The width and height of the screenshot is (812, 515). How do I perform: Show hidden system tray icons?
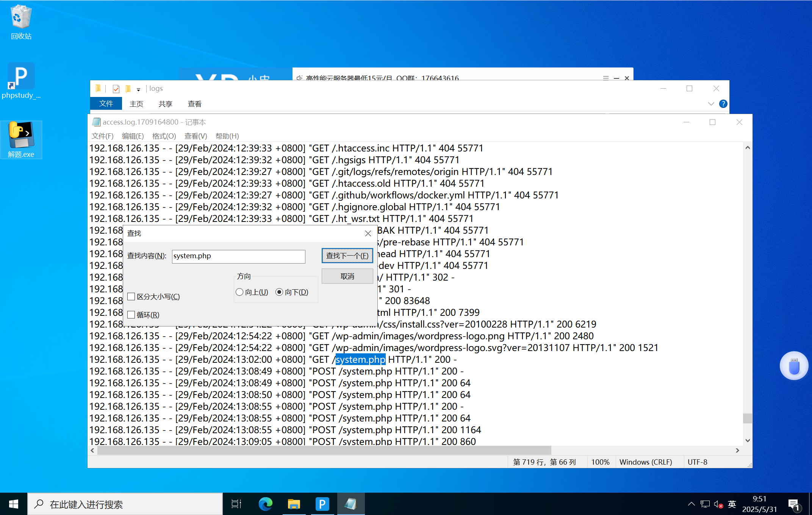pyautogui.click(x=691, y=504)
